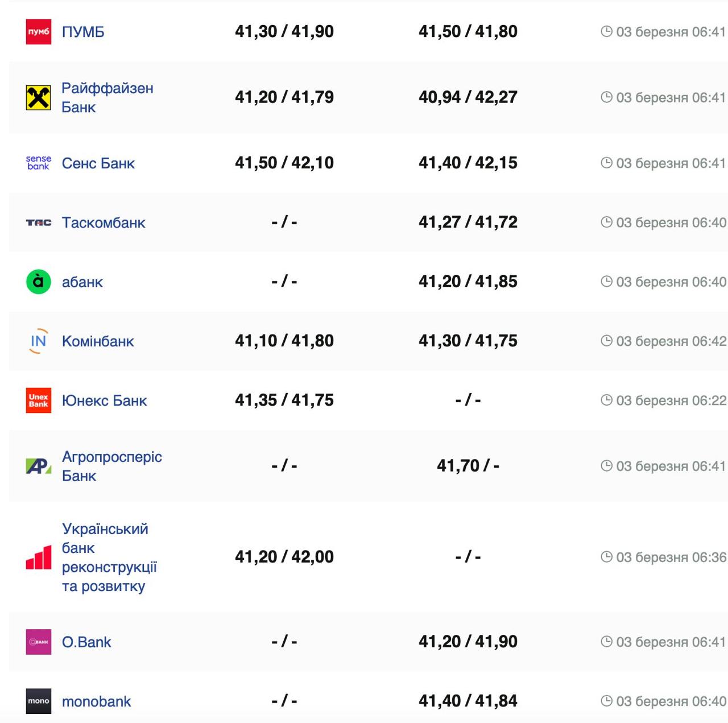Open the Український банк реконструкції та розвитку link
The image size is (728, 723).
(109, 557)
